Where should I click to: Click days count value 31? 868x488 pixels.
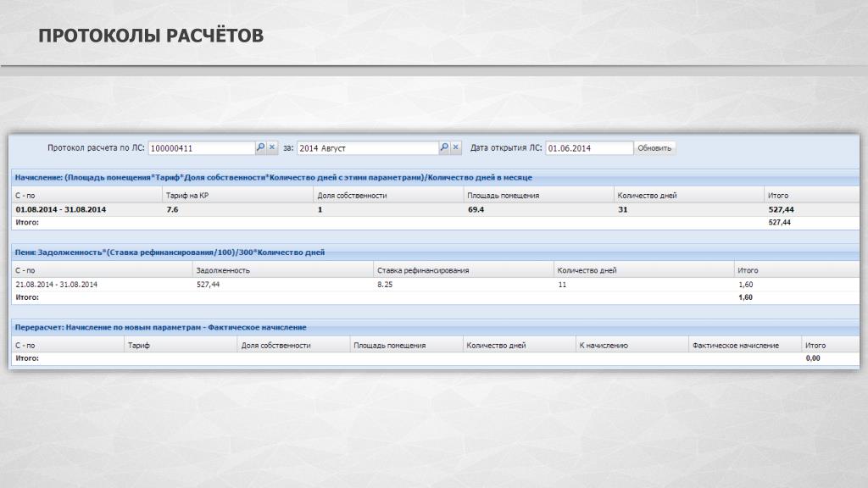[x=623, y=210]
